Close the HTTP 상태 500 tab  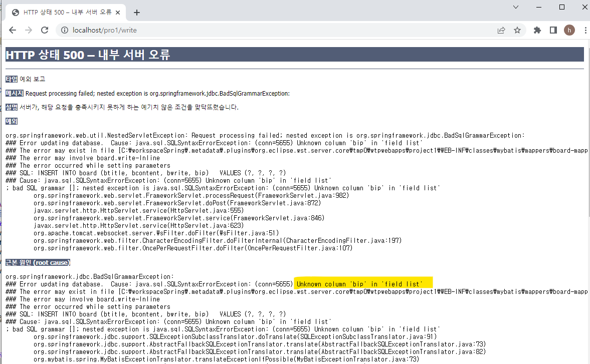(118, 13)
